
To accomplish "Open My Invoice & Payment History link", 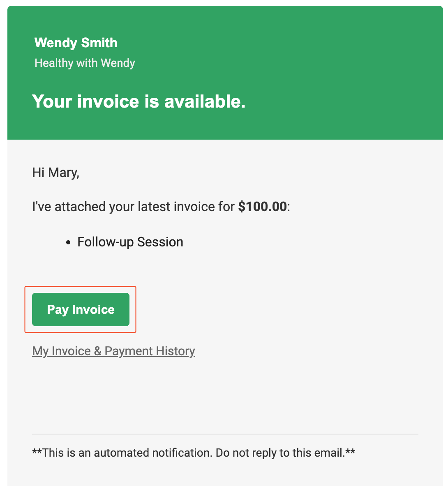I will [x=113, y=351].
